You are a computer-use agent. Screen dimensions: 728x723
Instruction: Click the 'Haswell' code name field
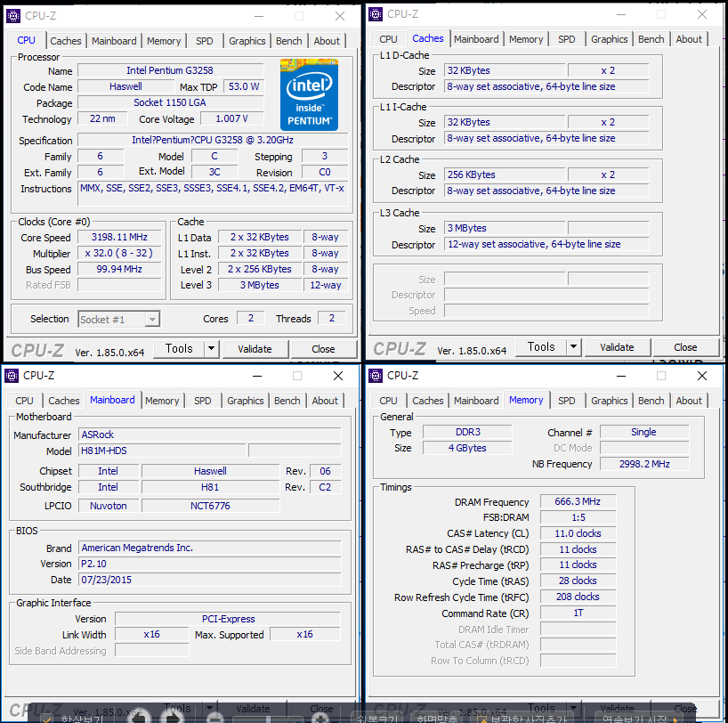pos(125,87)
